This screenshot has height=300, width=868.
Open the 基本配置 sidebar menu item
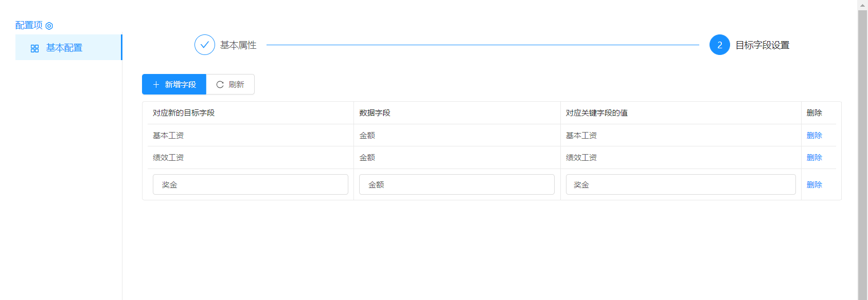point(64,48)
